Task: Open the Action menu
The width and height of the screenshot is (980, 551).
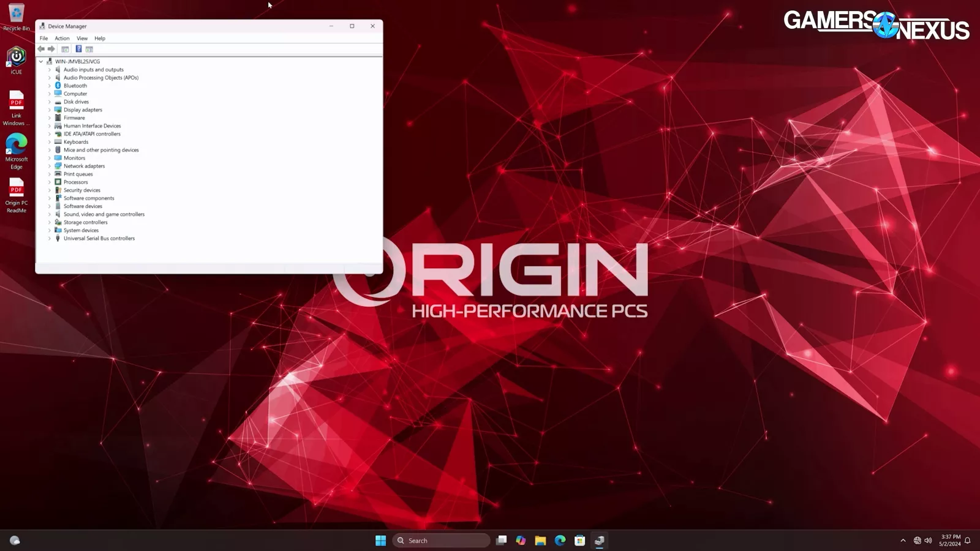Action: tap(62, 38)
